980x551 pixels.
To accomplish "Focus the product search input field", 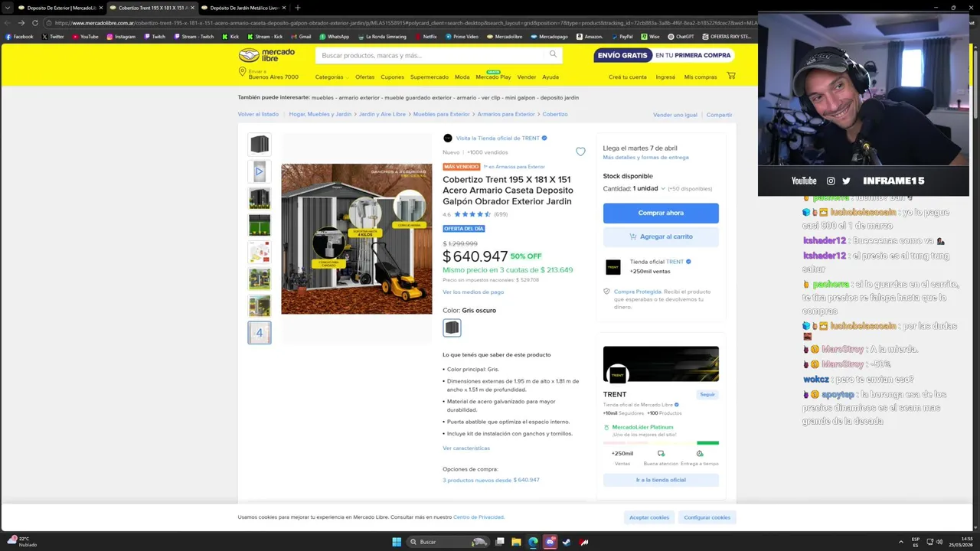I will point(429,55).
